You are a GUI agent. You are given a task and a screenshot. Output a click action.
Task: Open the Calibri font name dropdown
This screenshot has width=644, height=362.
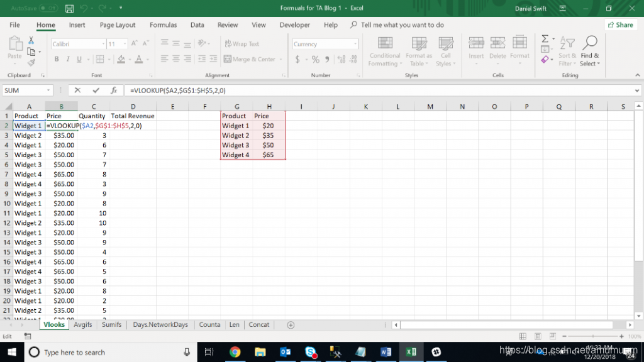[x=103, y=44]
